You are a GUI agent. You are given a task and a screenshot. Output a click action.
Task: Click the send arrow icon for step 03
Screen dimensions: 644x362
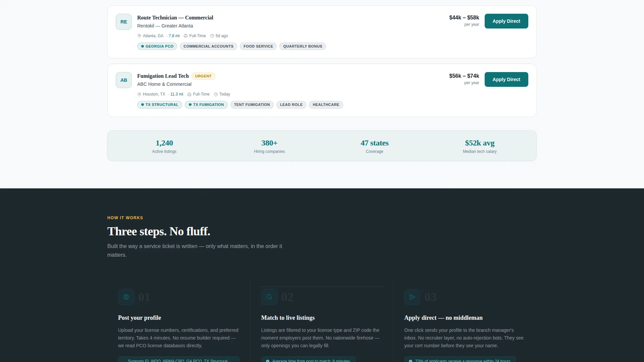[412, 297]
